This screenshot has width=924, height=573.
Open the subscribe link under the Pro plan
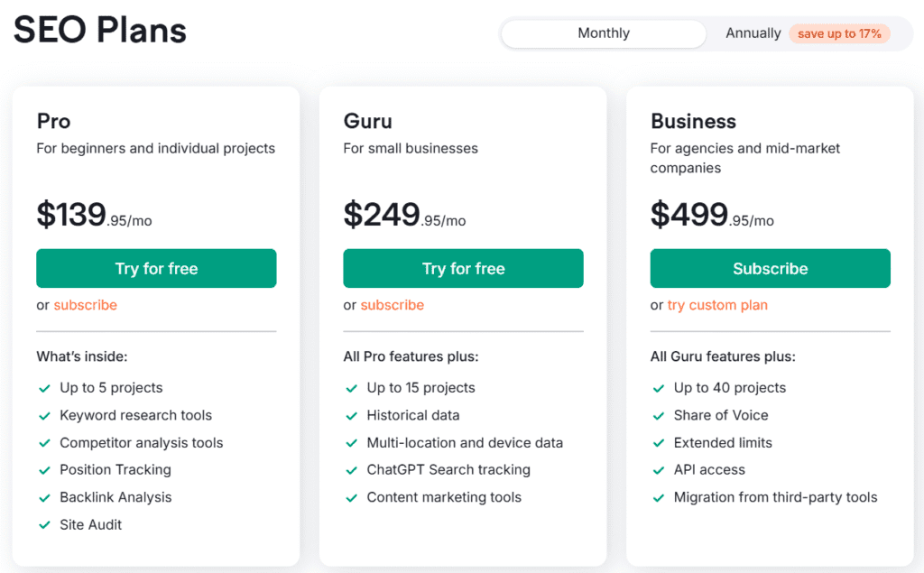(85, 305)
